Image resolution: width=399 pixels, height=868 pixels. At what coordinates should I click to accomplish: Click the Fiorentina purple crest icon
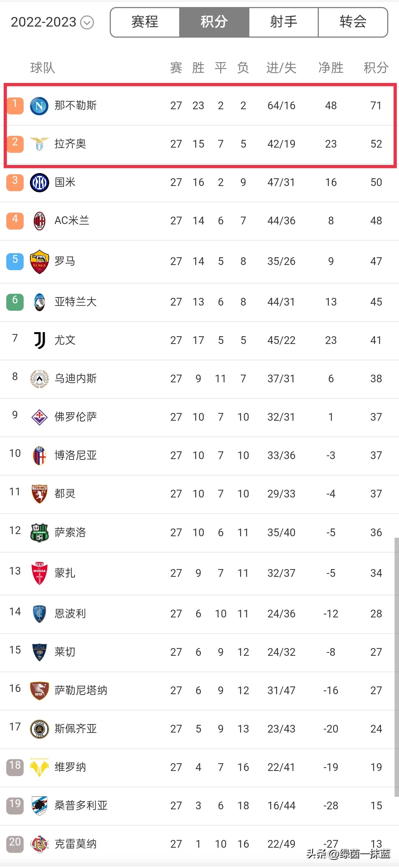pyautogui.click(x=39, y=417)
